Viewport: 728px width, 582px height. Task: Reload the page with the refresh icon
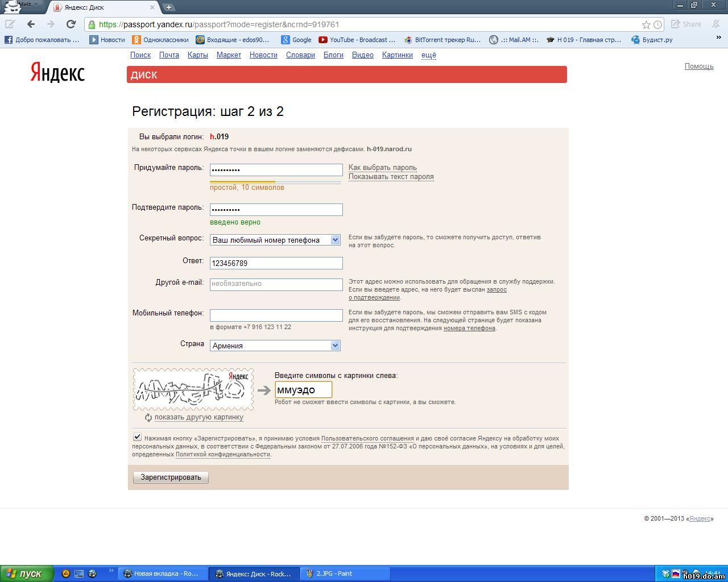click(71, 24)
